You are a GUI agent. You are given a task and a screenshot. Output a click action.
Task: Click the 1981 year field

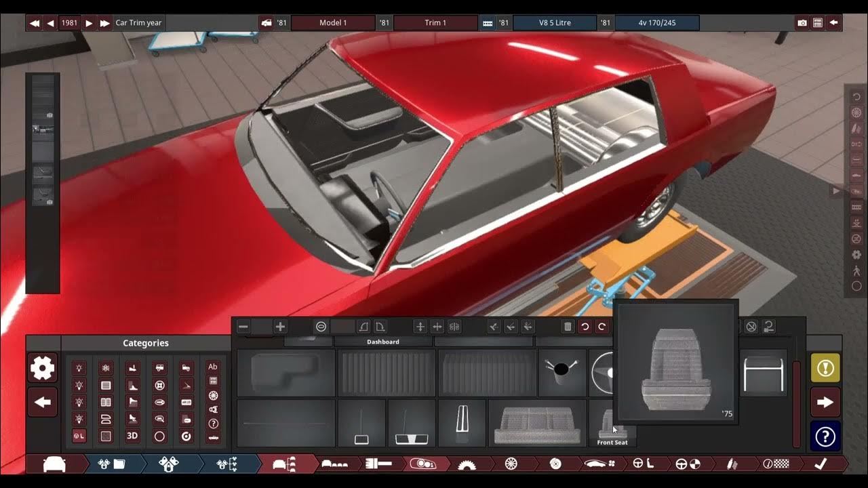(x=70, y=22)
